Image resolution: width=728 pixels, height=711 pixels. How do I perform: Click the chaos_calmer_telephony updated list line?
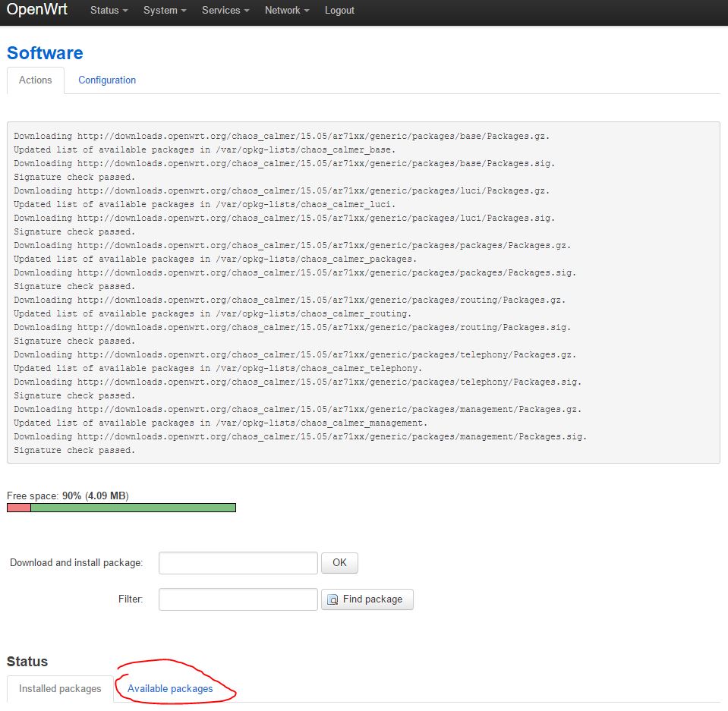pyautogui.click(x=218, y=368)
